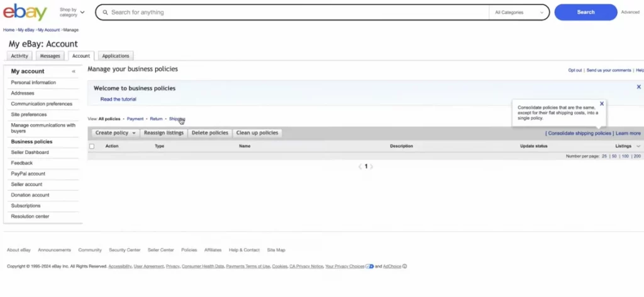The width and height of the screenshot is (644, 297).
Task: Open Resolution center in sidebar
Action: 30,216
